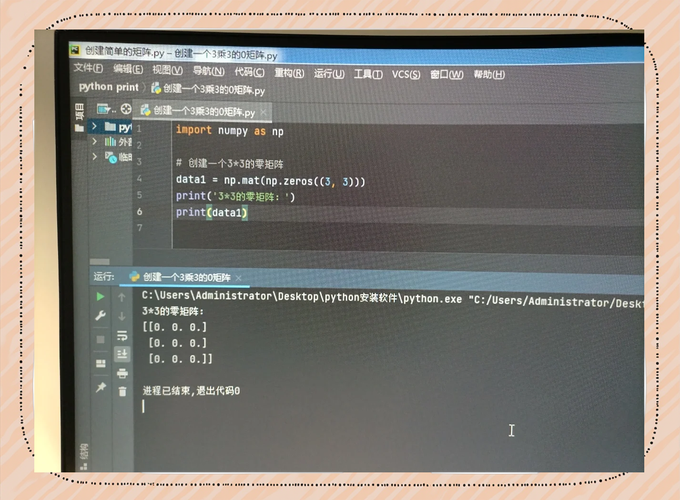
Task: Open the project view dropdown in sidebar
Action: pyautogui.click(x=106, y=108)
